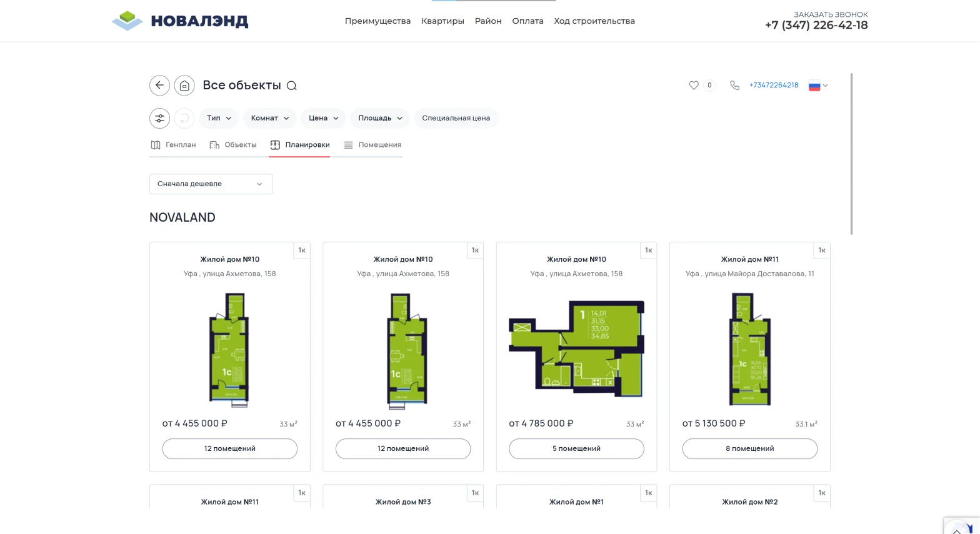This screenshot has width=980, height=534.
Task: Open Оплата in the top menu
Action: point(527,21)
